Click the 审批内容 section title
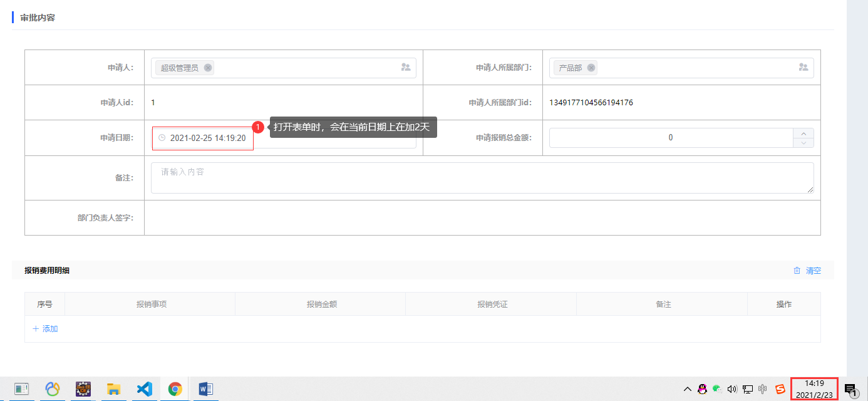Screen dimensions: 868x401 pos(38,18)
